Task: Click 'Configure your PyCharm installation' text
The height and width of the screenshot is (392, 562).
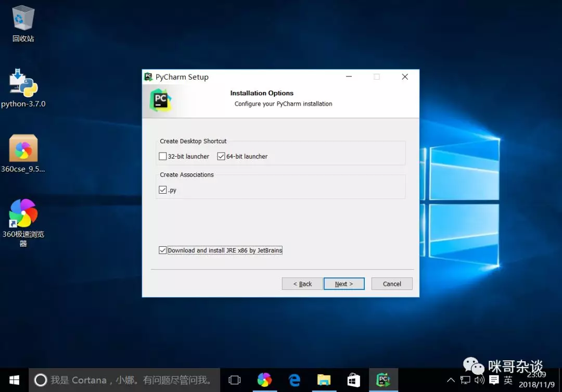Action: click(x=283, y=104)
